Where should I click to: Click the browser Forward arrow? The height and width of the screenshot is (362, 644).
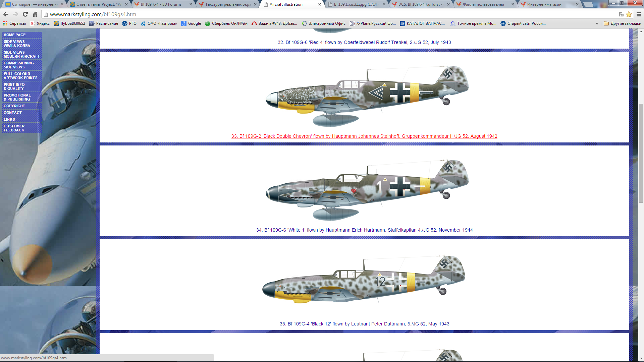(x=15, y=14)
